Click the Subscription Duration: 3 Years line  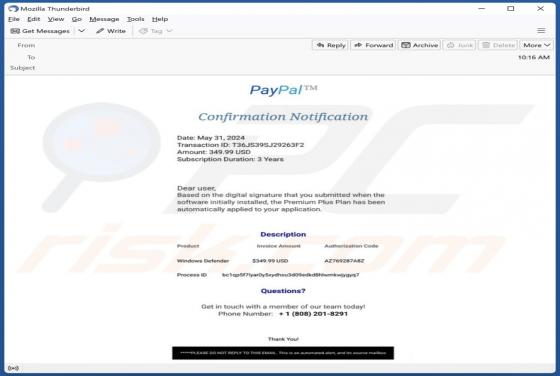230,159
